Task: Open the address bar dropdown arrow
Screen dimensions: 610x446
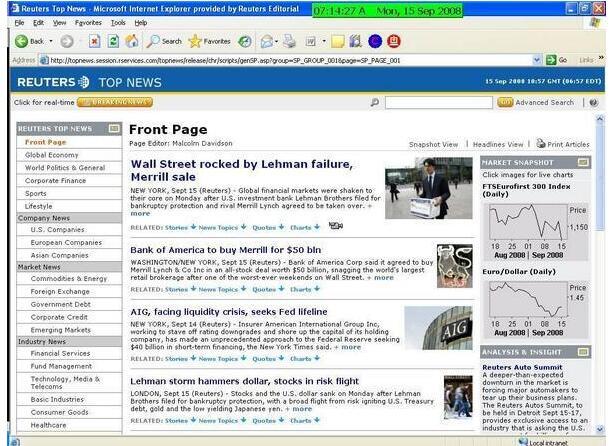Action: click(x=536, y=60)
